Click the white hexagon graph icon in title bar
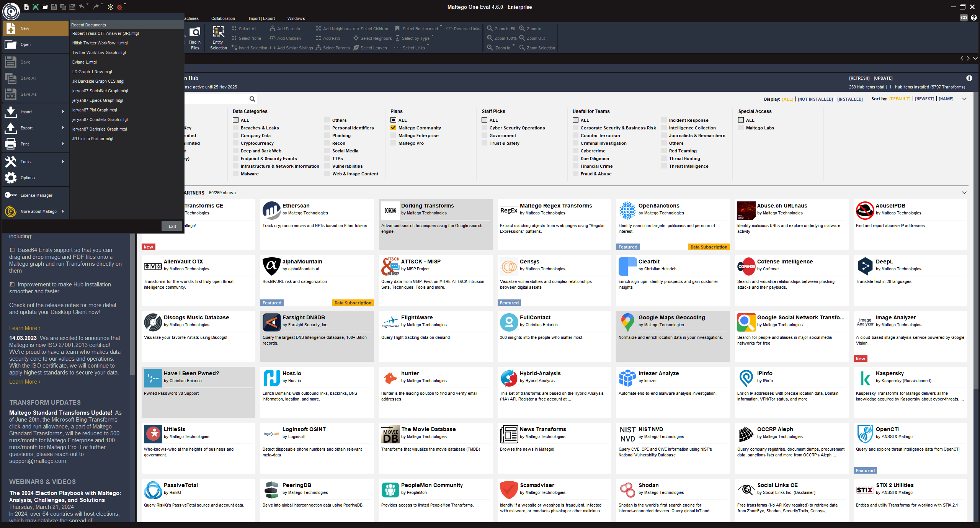Image resolution: width=980 pixels, height=528 pixels. tap(110, 7)
